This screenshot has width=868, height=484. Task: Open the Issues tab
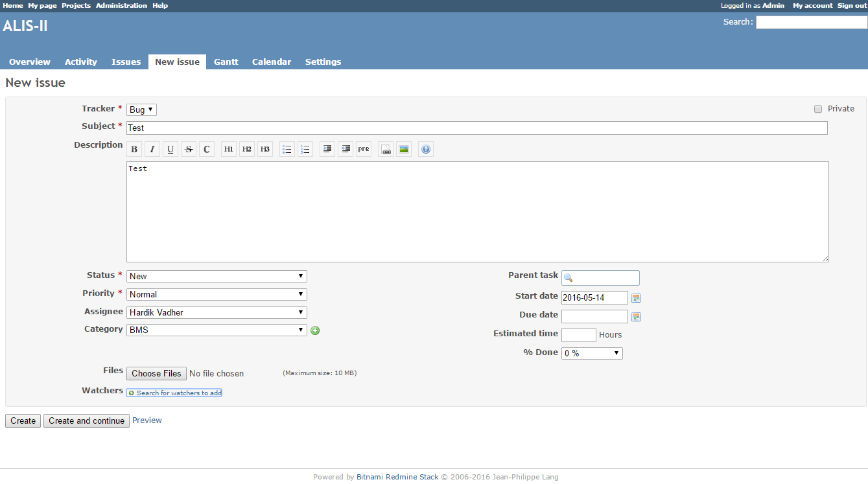point(126,62)
